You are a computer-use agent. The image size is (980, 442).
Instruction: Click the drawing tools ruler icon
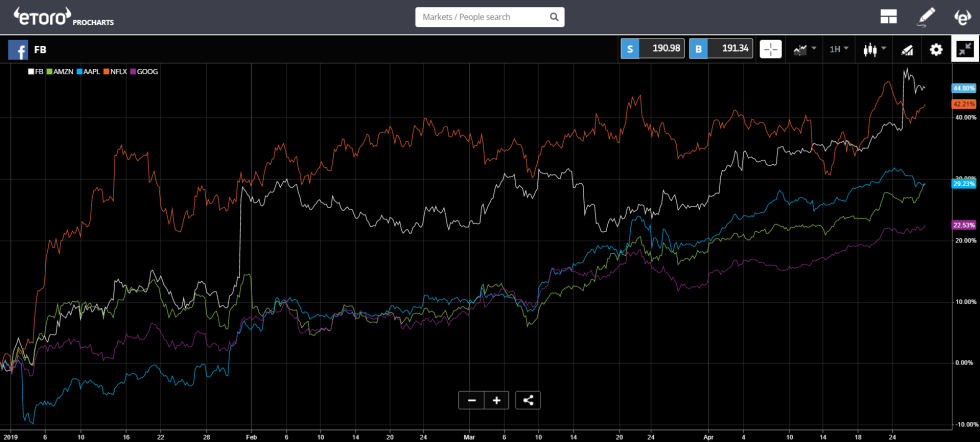point(907,49)
